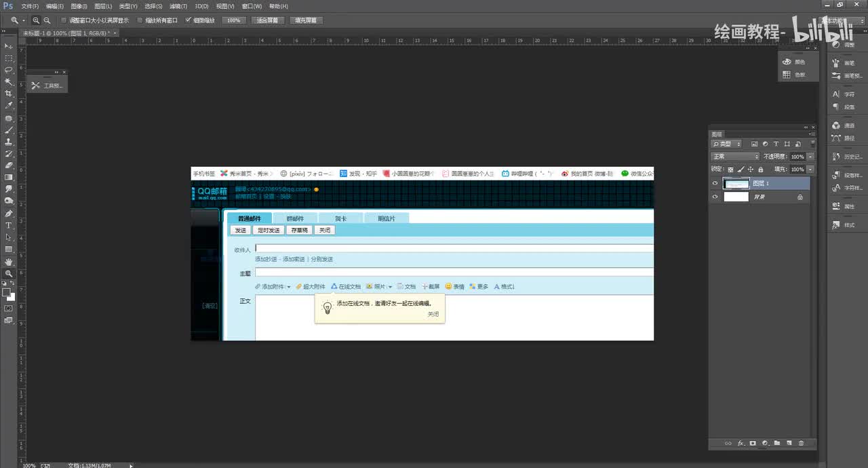Click the 图层 1 layer thumbnail
Screen dimensions: 868x468
point(736,183)
